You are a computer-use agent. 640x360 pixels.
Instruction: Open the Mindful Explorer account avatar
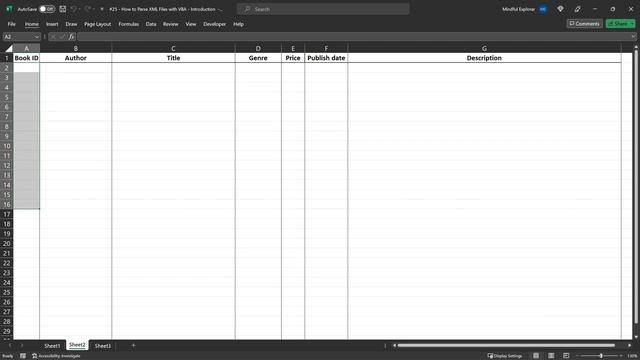tap(543, 9)
